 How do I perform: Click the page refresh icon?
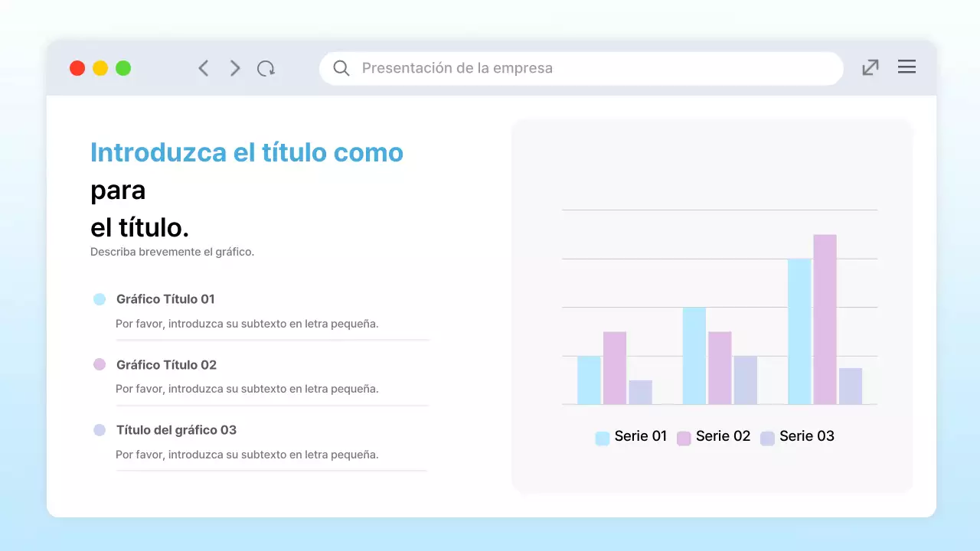[266, 68]
